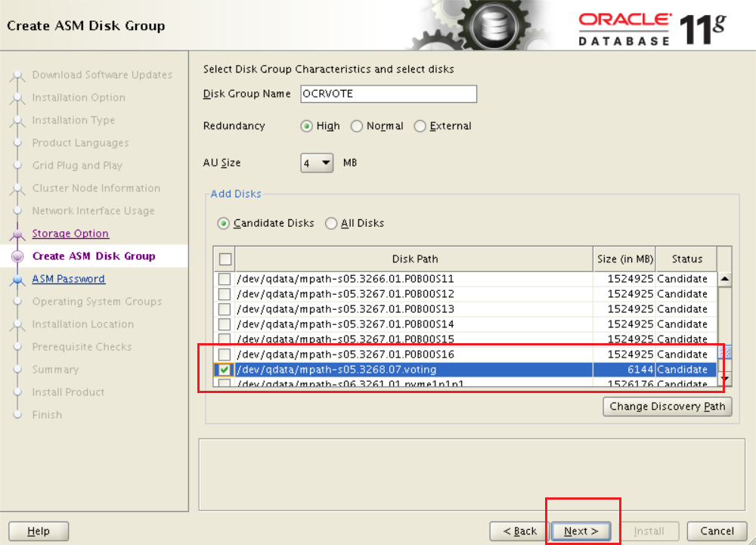
Task: Click the Download Software Updates step
Action: point(102,75)
